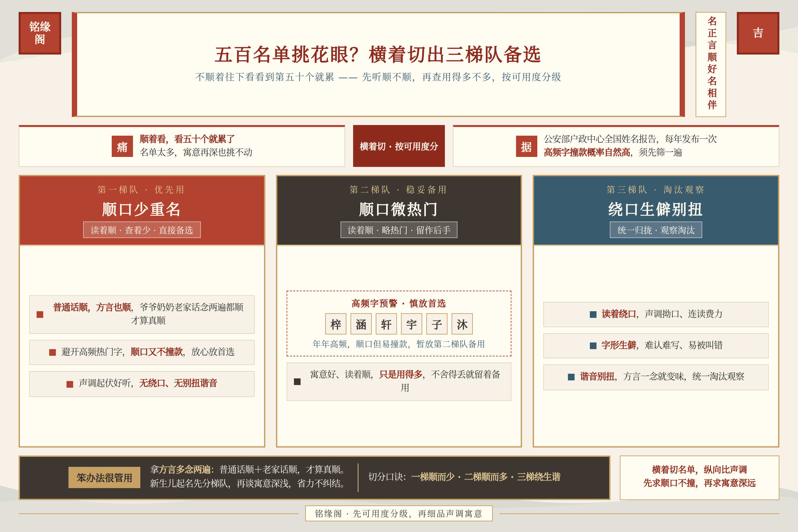Viewport: 798px width, 532px height.
Task: Open the 第三梯队·淘汰观察 column header
Action: 656,210
